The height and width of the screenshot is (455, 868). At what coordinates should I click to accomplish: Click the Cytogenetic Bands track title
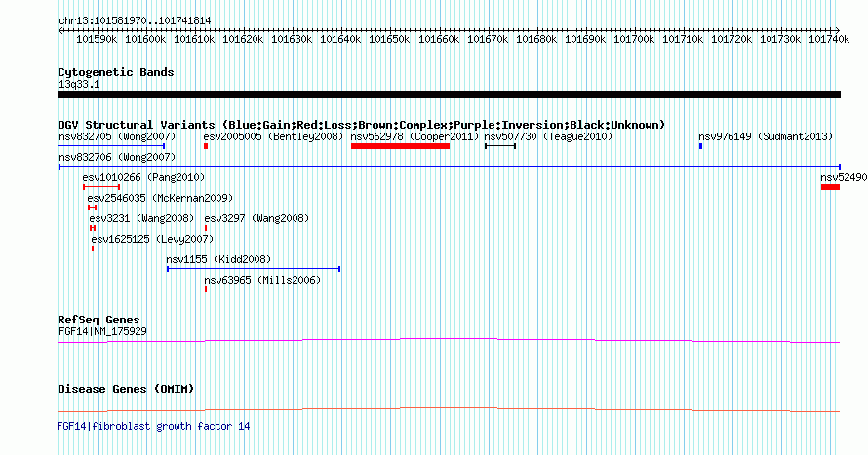[x=116, y=72]
